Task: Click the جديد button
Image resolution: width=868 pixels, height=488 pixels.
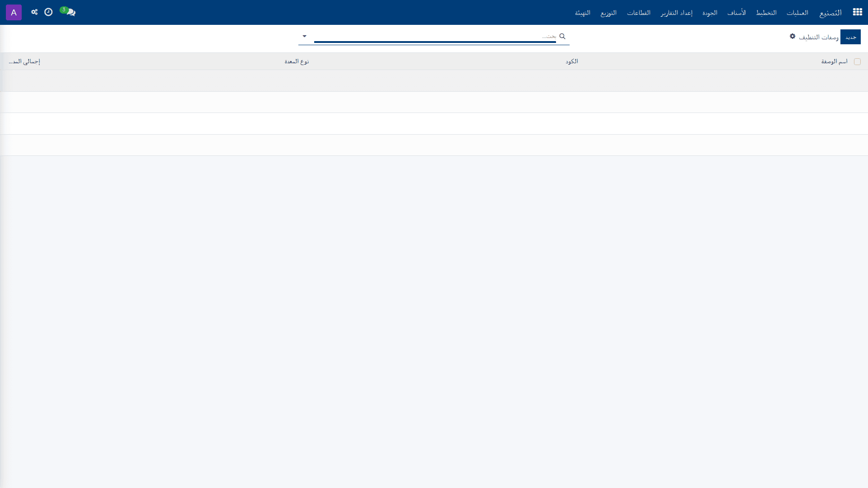Action: coord(851,37)
